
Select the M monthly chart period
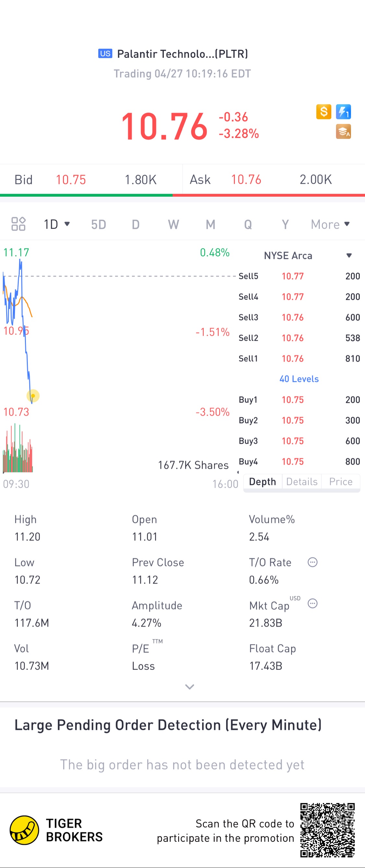click(x=211, y=224)
